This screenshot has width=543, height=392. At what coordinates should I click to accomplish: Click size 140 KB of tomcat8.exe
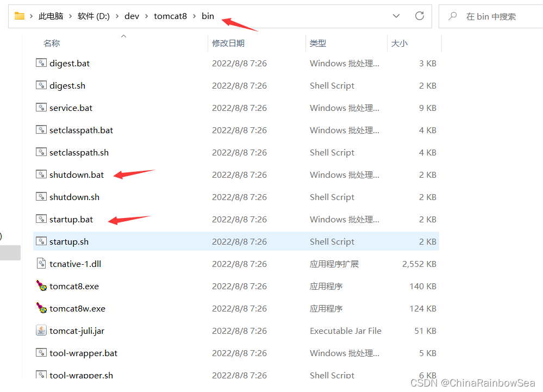[423, 287]
